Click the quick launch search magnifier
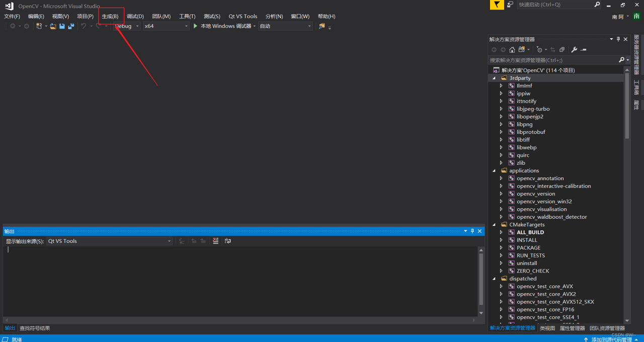Screen dimensions: 644x342 pyautogui.click(x=597, y=5)
